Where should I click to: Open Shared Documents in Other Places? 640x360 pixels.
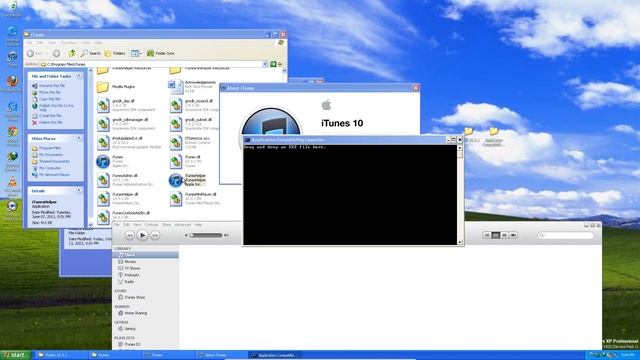click(x=51, y=161)
